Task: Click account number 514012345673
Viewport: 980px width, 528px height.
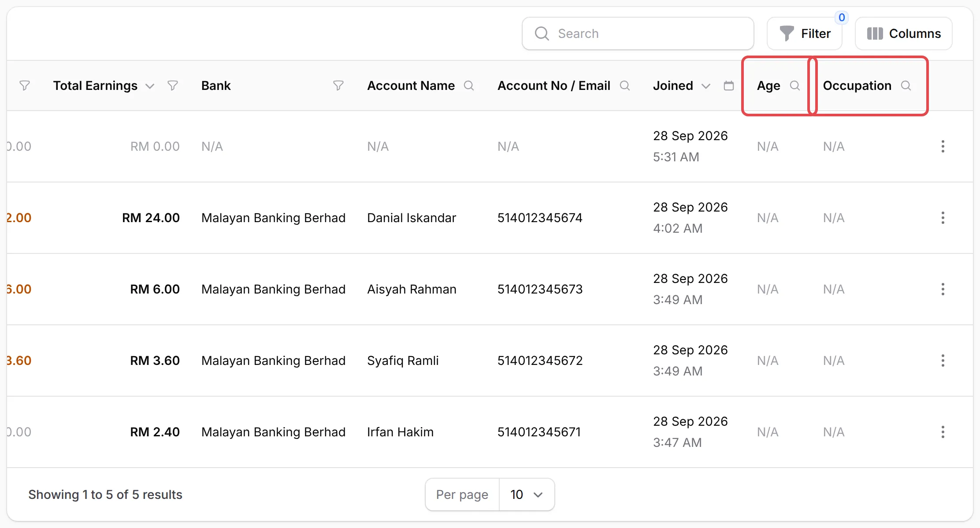Action: coord(540,289)
